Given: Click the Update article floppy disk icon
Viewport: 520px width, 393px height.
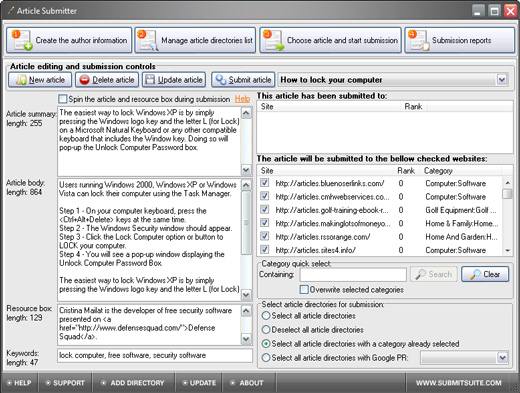Looking at the screenshot, I should (x=150, y=80).
